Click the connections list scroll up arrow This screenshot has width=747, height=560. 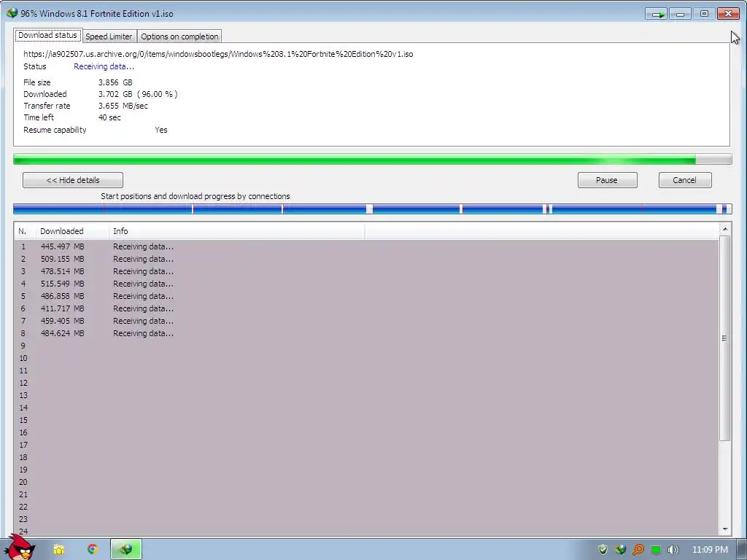coord(724,229)
